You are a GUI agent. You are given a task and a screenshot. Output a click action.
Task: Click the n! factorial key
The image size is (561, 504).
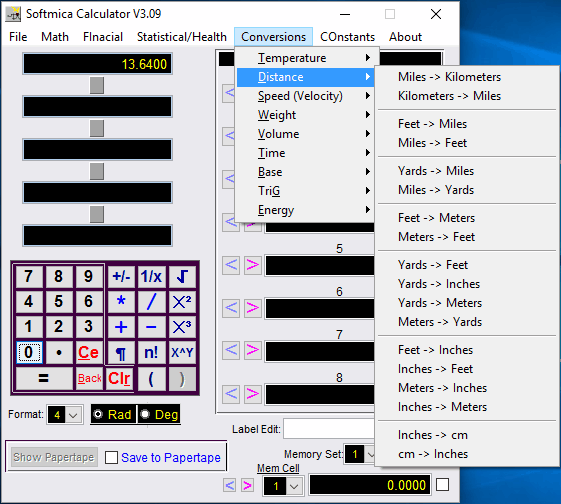(151, 353)
